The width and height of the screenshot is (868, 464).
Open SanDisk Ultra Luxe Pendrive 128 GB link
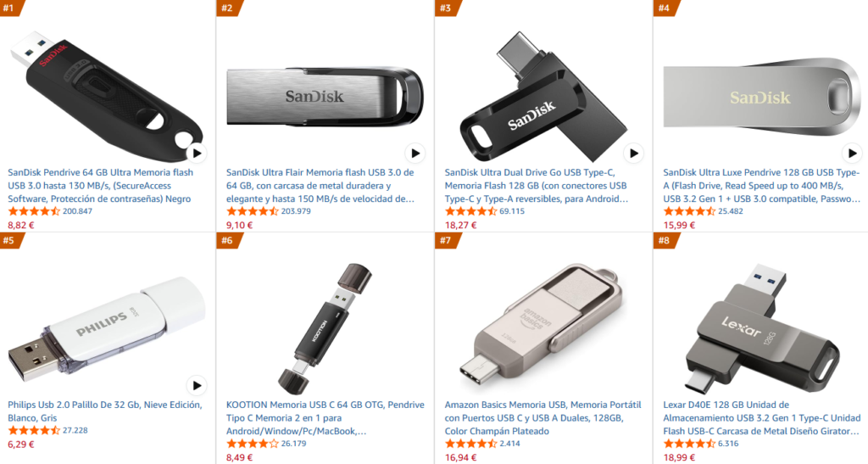(x=762, y=186)
